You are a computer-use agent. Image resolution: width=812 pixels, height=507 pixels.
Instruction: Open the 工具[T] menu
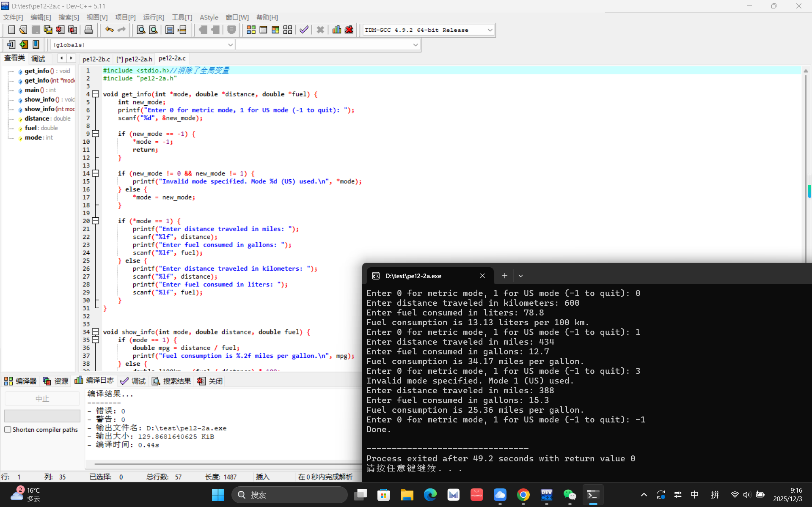[182, 17]
